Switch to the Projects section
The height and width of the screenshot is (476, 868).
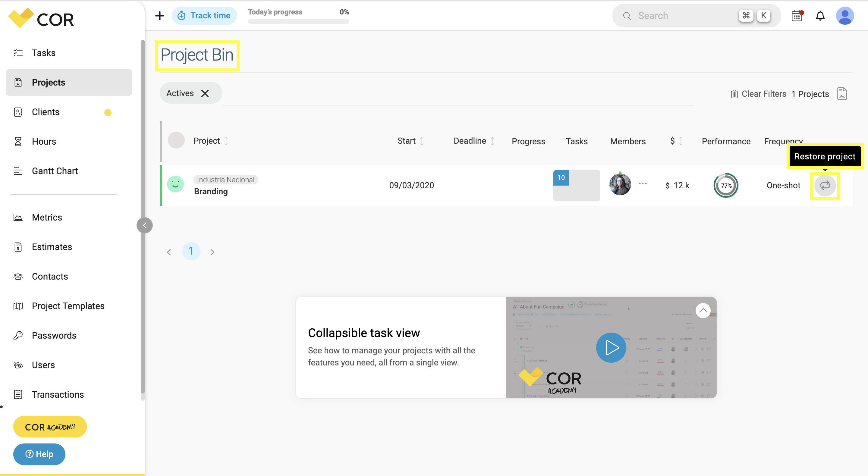[49, 82]
